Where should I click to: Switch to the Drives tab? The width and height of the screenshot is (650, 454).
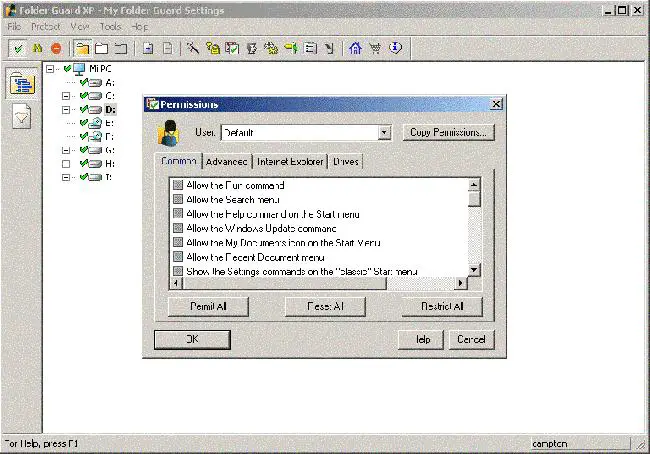(x=346, y=162)
